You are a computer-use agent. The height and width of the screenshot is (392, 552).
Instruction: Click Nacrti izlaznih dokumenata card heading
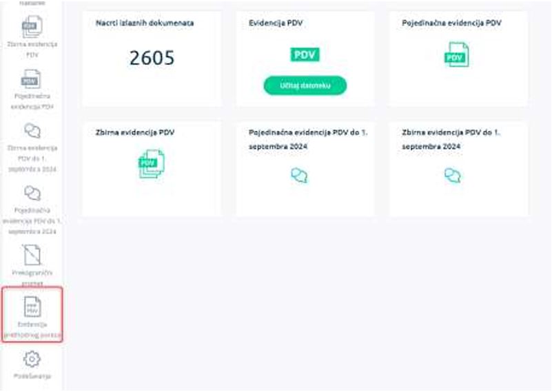pos(145,23)
